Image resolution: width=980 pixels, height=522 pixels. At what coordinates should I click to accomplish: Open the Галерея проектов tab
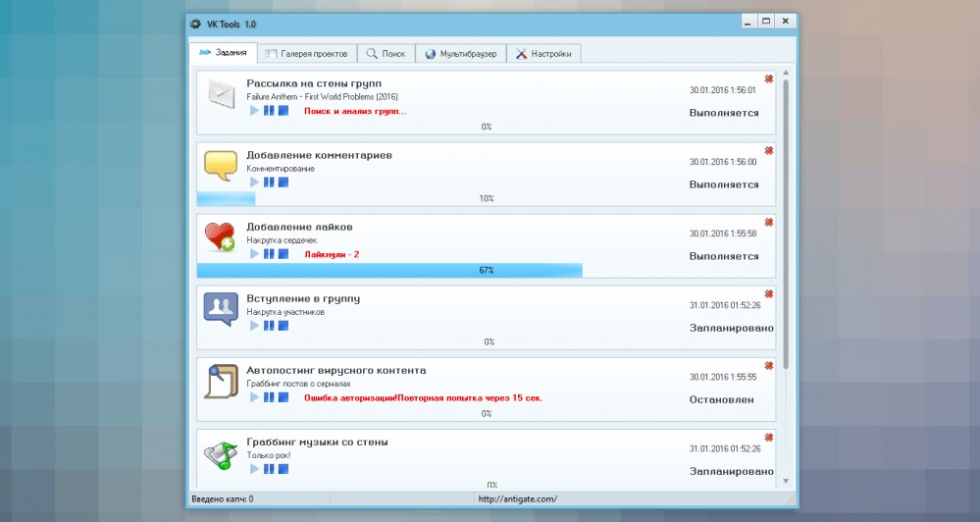click(307, 54)
